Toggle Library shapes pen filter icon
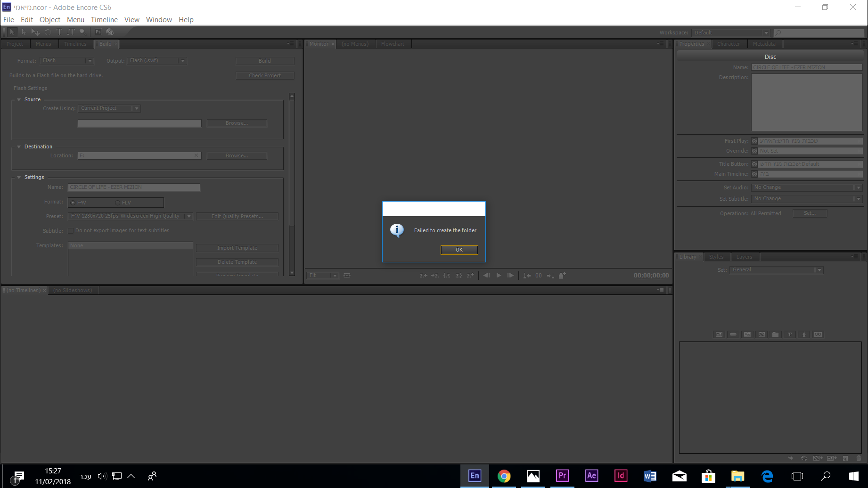 coord(804,334)
